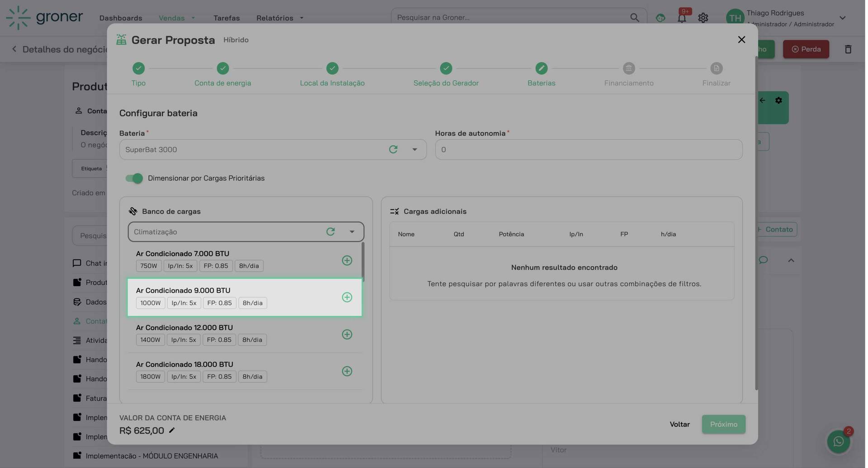Screen dimensions: 868x468
Task: Select Dashboards in the navigation bar
Action: [x=120, y=18]
